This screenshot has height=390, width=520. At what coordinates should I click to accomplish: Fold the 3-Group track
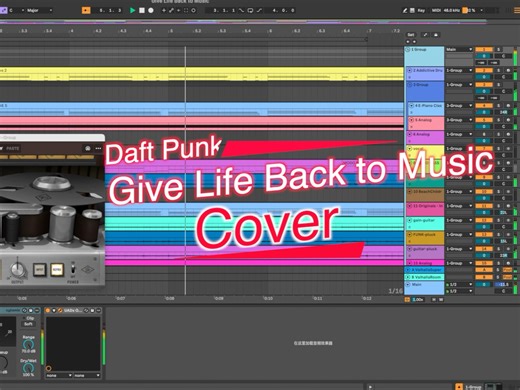coord(410,85)
